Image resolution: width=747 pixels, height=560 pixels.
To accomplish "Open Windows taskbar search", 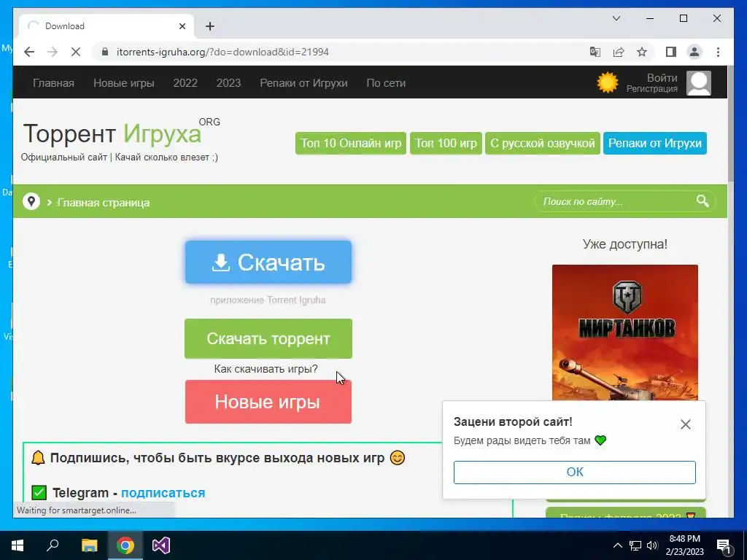I will (x=53, y=545).
